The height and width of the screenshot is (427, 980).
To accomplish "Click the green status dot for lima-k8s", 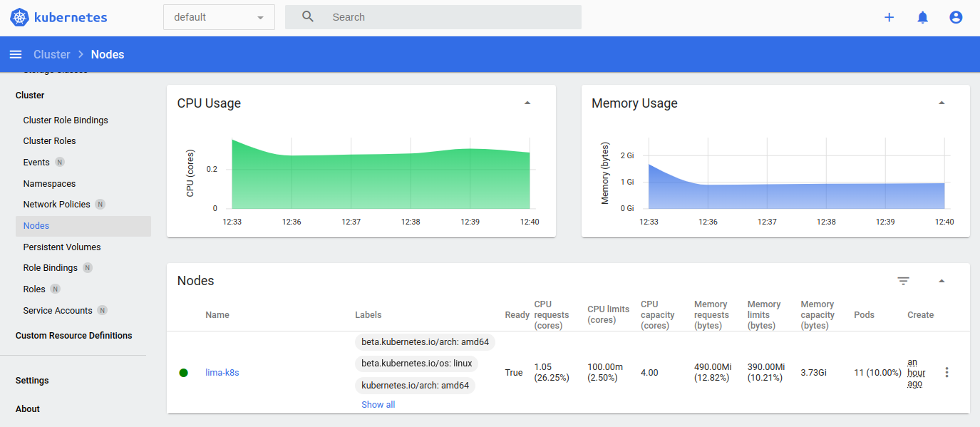I will click(x=183, y=372).
